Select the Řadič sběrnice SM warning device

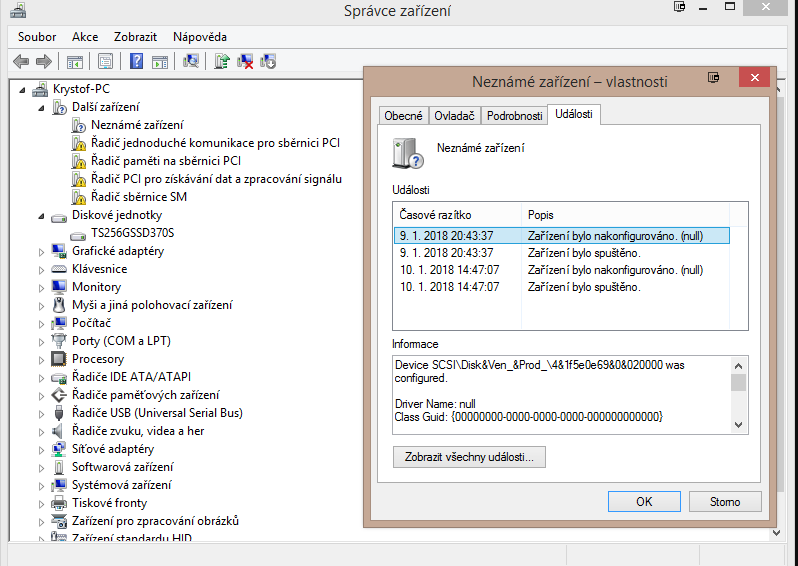(138, 197)
